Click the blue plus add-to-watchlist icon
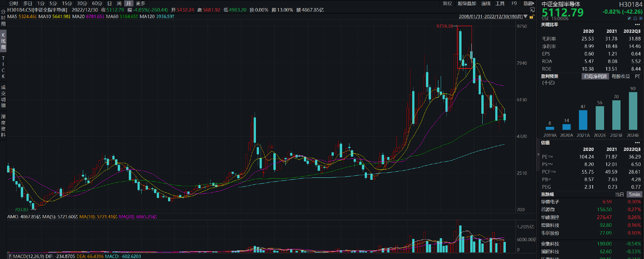The height and width of the screenshot is (259, 644). (641, 18)
